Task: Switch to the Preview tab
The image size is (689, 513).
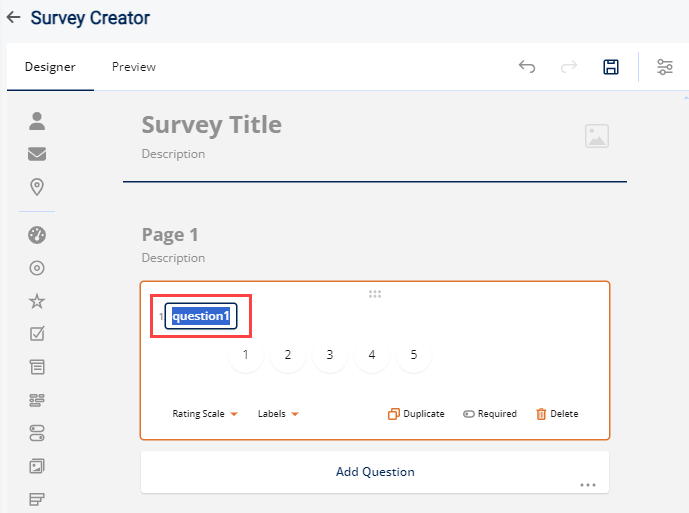Action: [x=134, y=67]
